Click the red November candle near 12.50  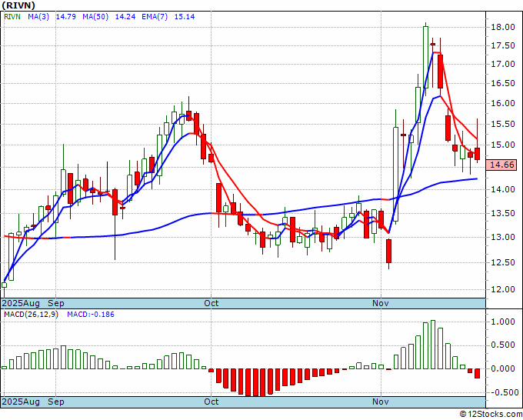click(x=388, y=252)
